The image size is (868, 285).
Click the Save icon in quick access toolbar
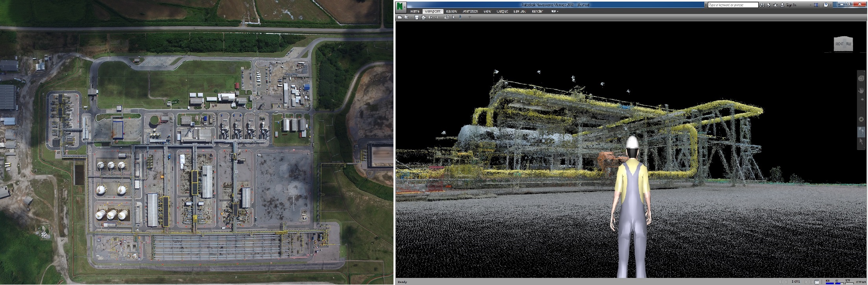(x=417, y=17)
